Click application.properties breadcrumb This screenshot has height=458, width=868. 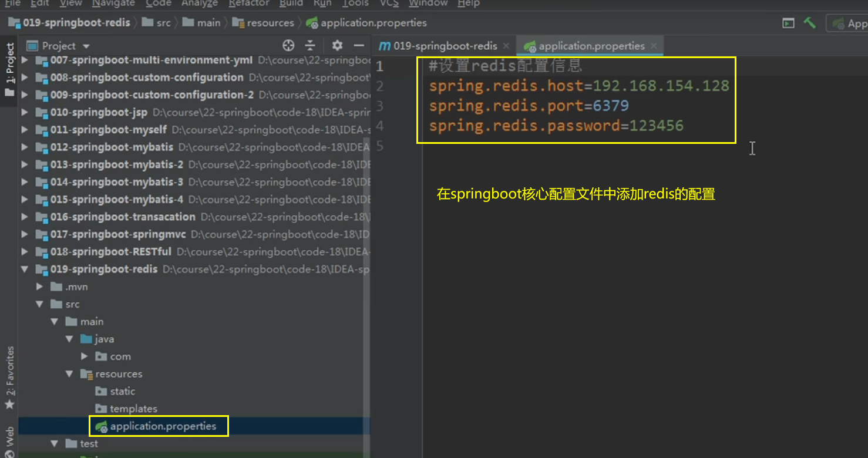point(366,23)
